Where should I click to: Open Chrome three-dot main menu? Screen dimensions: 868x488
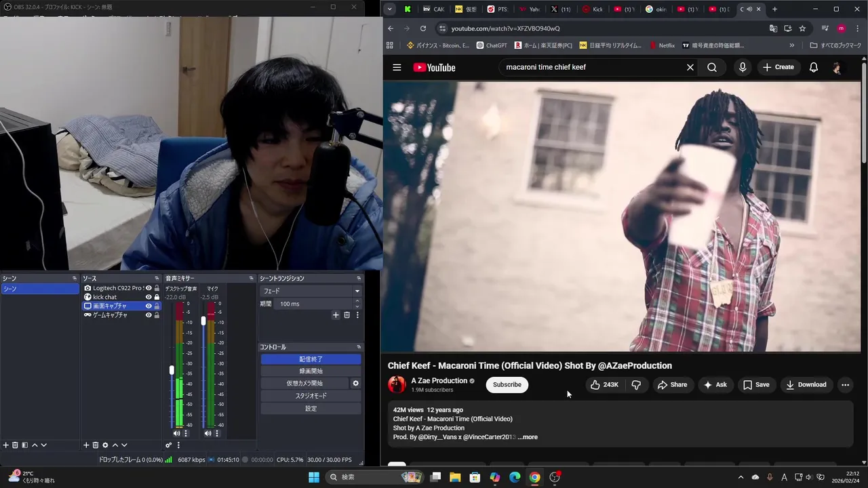(856, 28)
